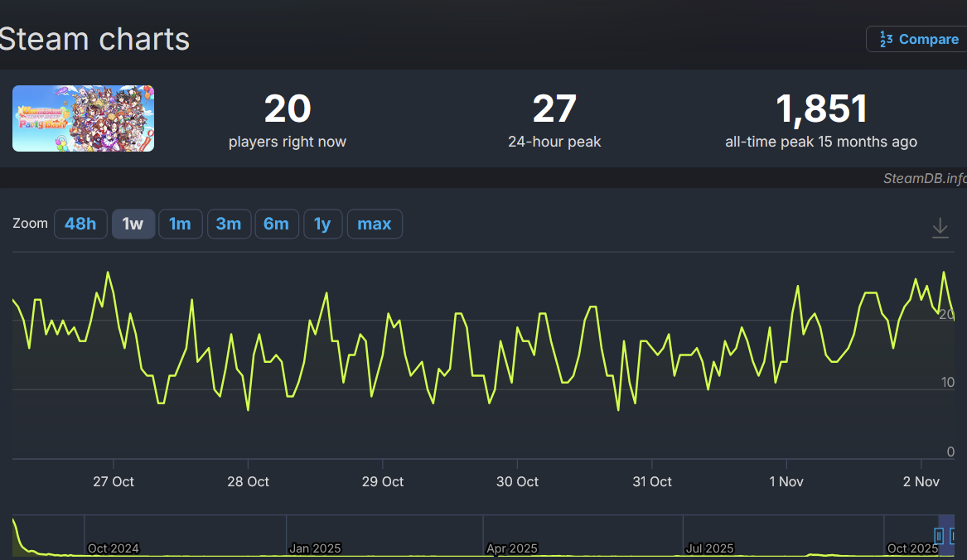
Task: Click the chart download arrow icon
Action: point(940,228)
